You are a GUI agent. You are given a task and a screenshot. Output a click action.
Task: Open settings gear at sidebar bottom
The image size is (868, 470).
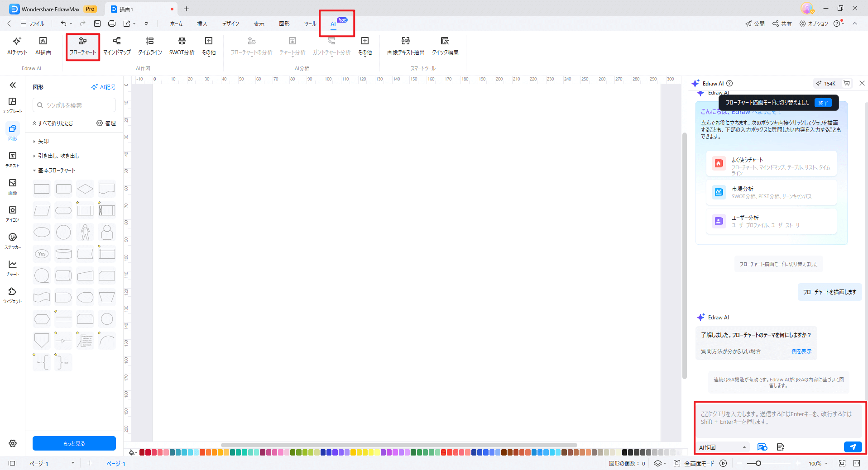[13, 443]
